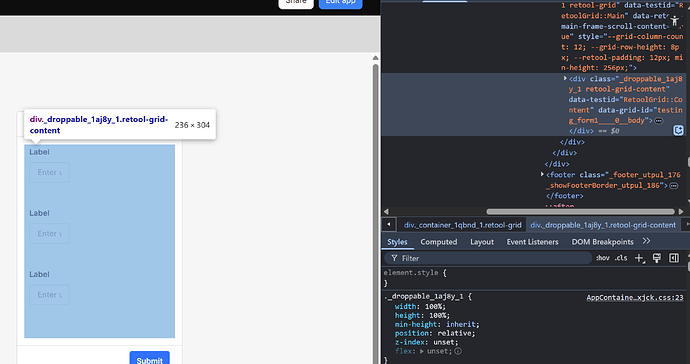Click the info icon beside flex unset
The height and width of the screenshot is (364, 690).
tap(458, 351)
